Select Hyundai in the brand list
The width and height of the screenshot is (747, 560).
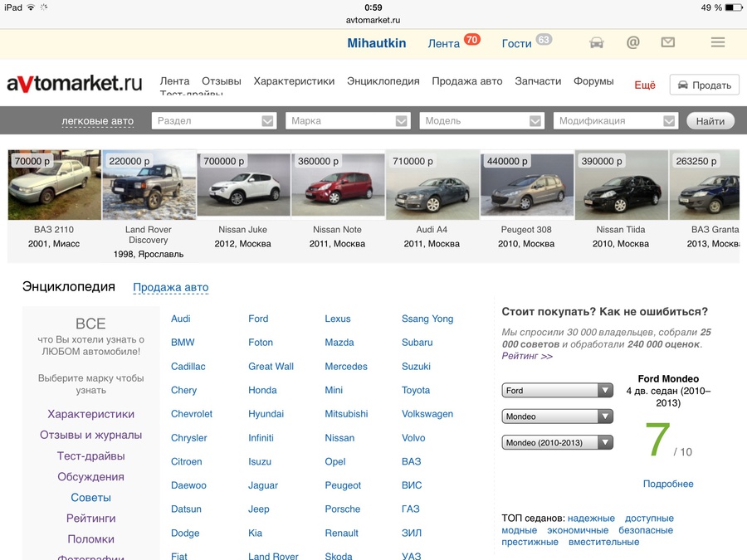pos(266,414)
